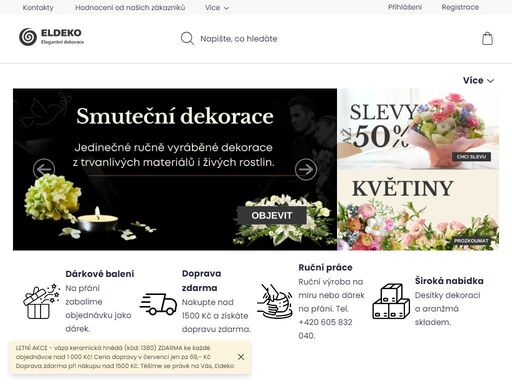Open the KVĚTINY banner
The image size is (512, 384).
point(418,210)
